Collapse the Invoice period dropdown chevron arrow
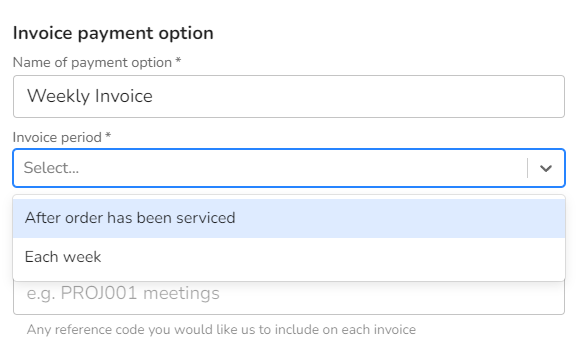 pyautogui.click(x=546, y=168)
